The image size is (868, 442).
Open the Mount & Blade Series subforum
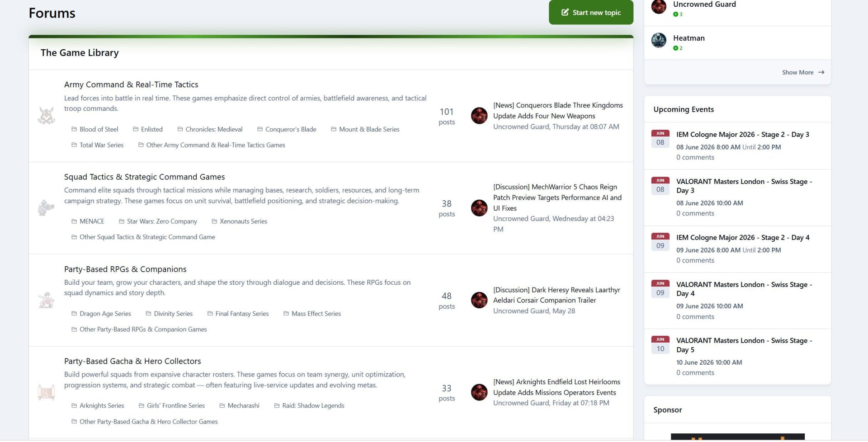click(365, 129)
